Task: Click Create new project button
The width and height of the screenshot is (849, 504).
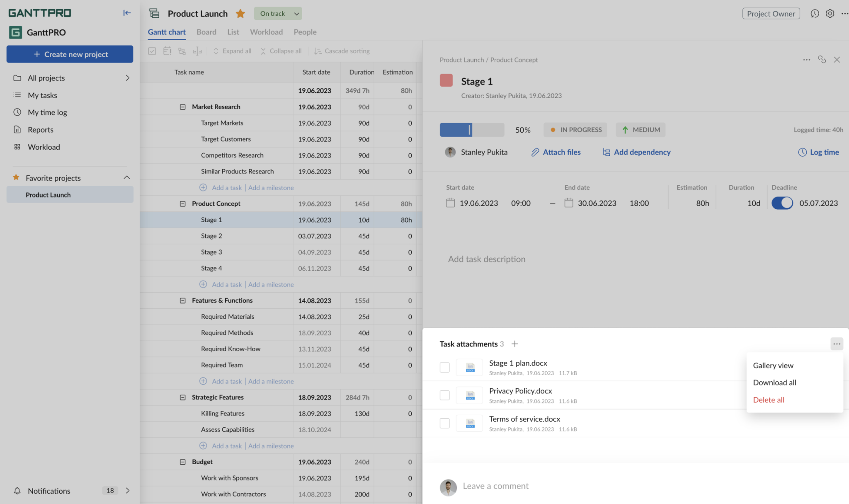Action: (x=70, y=54)
